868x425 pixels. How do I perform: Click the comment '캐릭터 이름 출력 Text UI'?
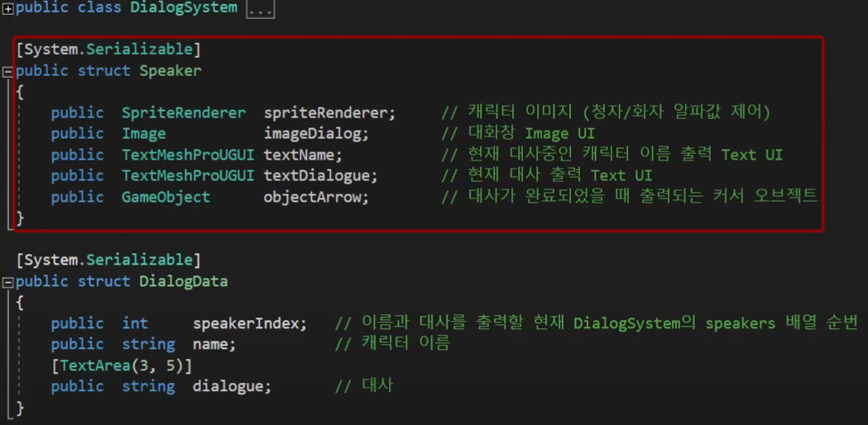[612, 155]
